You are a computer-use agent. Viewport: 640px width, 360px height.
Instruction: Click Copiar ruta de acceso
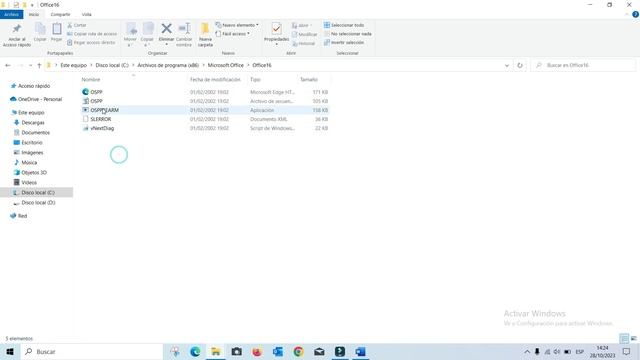pyautogui.click(x=92, y=34)
